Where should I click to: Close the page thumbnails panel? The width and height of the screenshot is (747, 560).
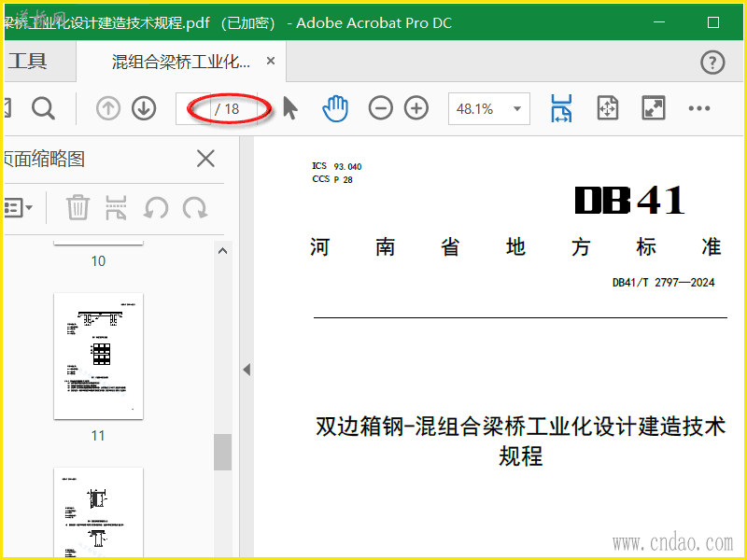click(205, 159)
